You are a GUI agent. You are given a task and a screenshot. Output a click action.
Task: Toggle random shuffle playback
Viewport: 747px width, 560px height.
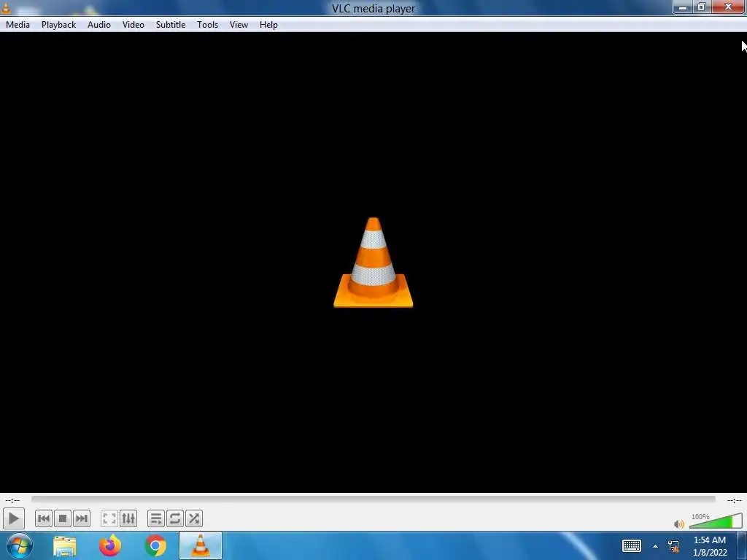(194, 518)
